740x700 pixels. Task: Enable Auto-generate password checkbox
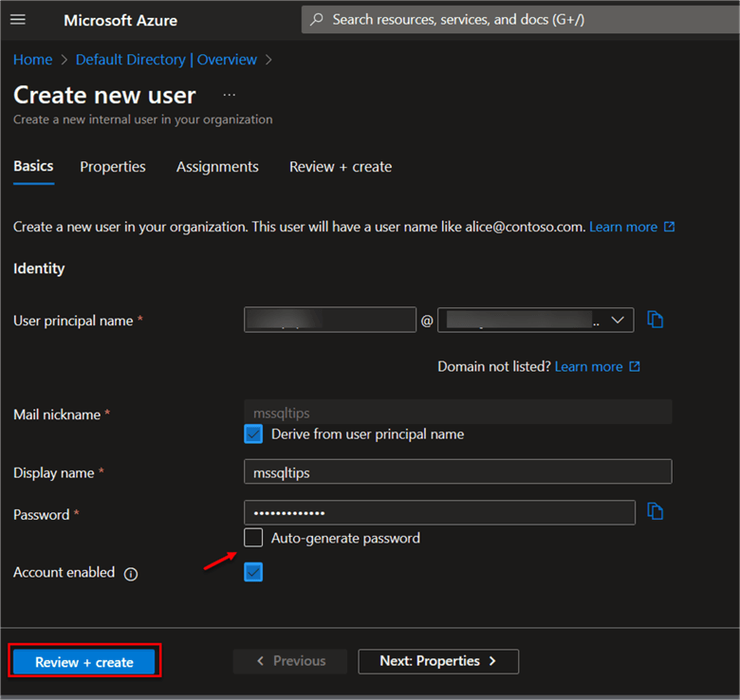tap(253, 538)
